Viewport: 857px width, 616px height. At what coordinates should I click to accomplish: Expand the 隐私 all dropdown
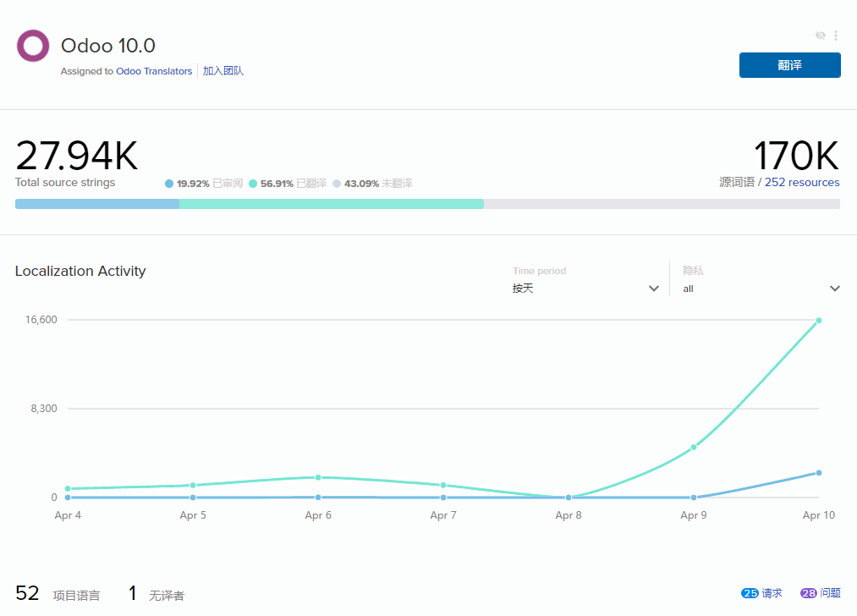coord(760,289)
